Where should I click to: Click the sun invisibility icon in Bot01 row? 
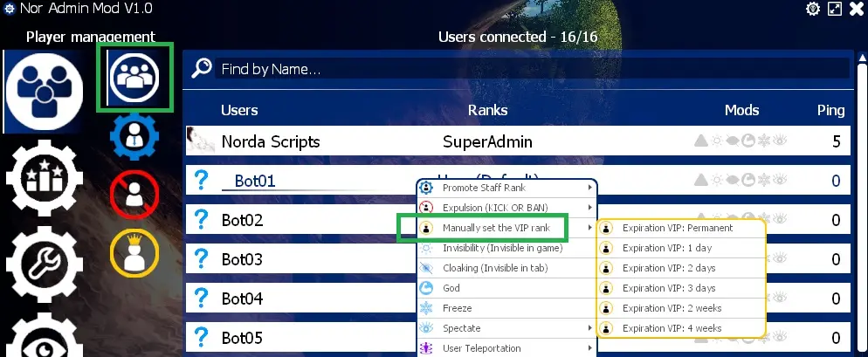(x=718, y=180)
